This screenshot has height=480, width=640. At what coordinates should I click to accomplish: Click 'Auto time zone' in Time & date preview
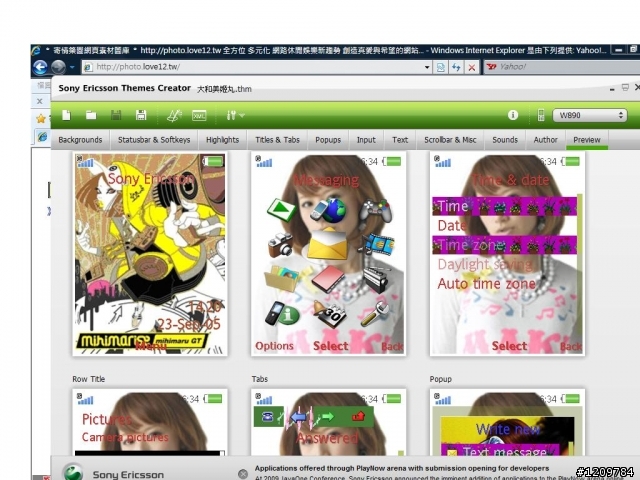(487, 284)
